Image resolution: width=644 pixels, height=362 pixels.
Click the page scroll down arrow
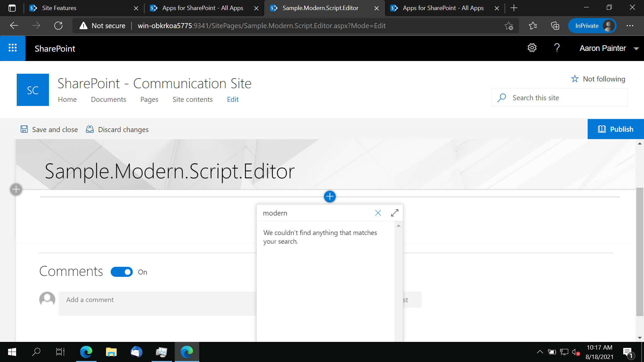(x=640, y=338)
